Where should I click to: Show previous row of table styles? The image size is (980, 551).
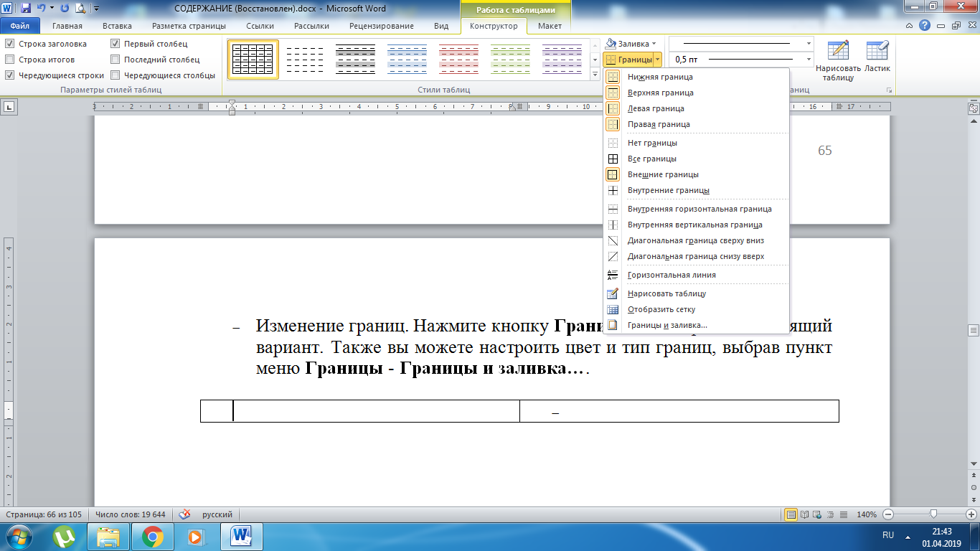pyautogui.click(x=595, y=44)
